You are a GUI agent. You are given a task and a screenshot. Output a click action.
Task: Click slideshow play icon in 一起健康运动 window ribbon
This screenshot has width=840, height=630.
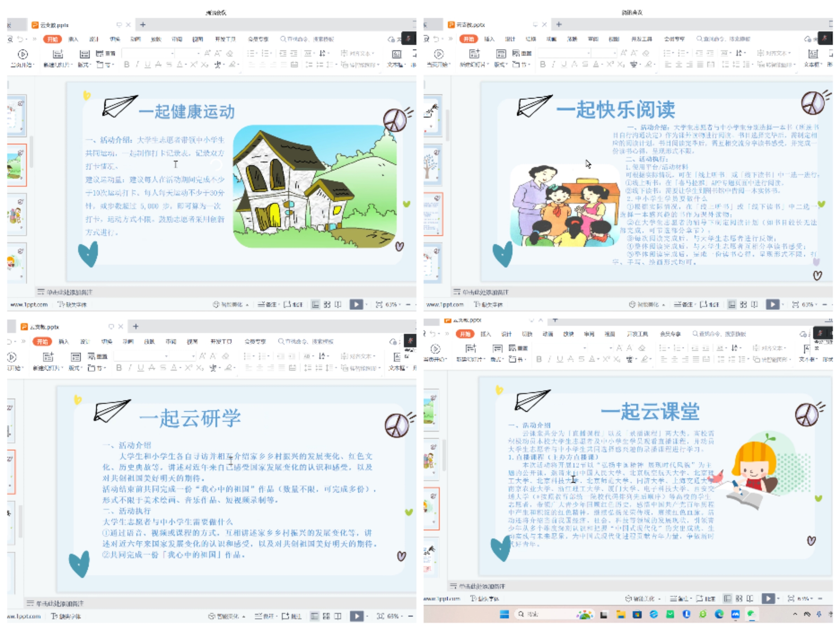[x=23, y=54]
